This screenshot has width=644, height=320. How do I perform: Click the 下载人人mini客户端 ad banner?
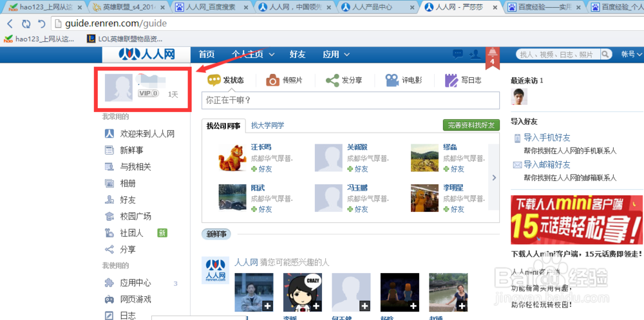click(576, 220)
